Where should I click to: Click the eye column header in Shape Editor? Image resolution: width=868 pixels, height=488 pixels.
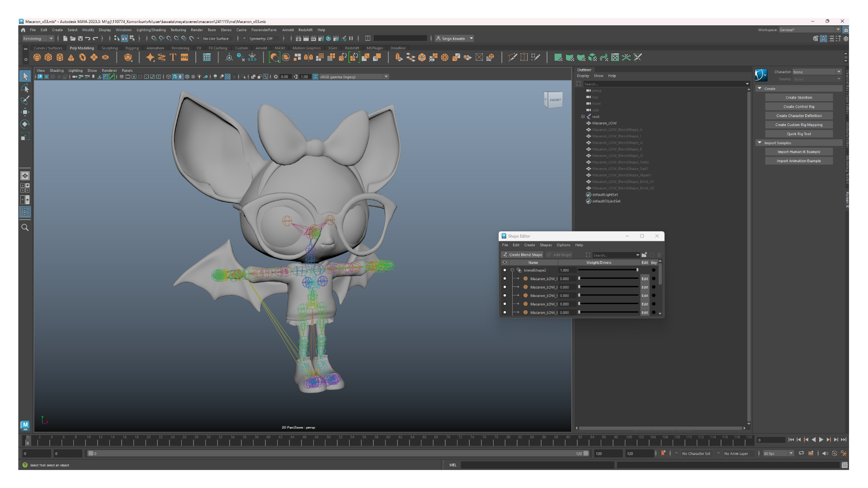[x=505, y=263]
